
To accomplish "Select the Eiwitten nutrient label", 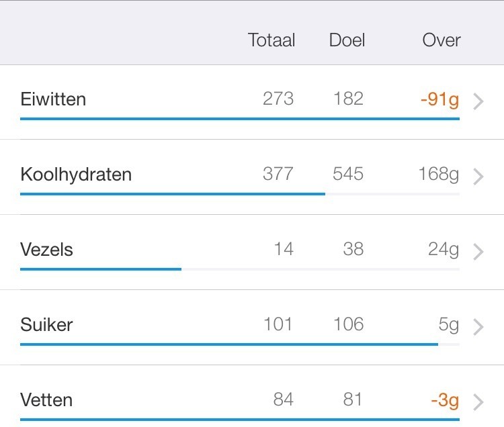I will coord(53,99).
